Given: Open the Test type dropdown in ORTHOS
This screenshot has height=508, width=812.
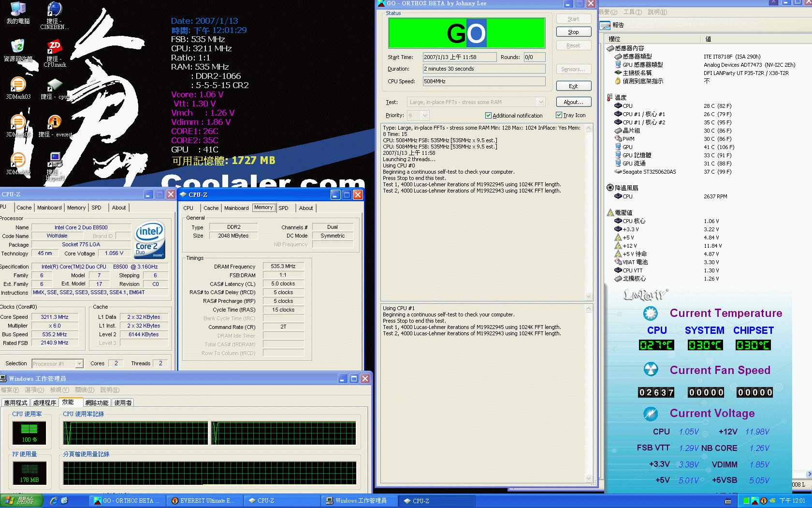Looking at the screenshot, I should [541, 102].
